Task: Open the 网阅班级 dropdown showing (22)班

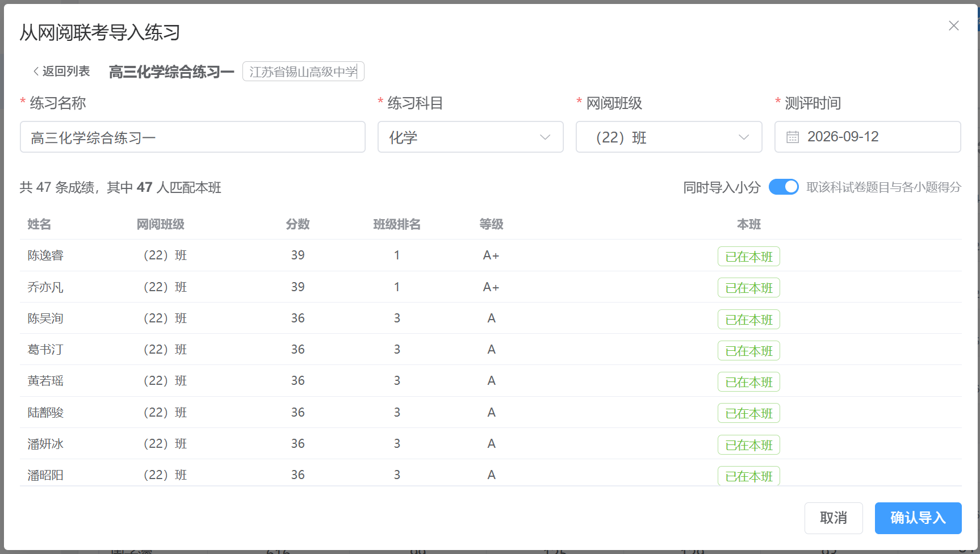Action: click(669, 137)
